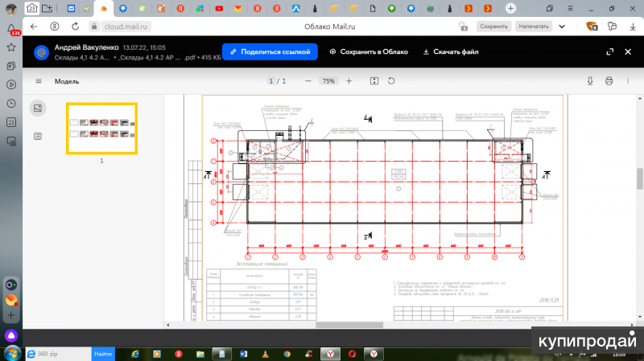Click the horizontal scrollbar under the drawing
This screenshot has height=361, width=644.
coord(349,325)
